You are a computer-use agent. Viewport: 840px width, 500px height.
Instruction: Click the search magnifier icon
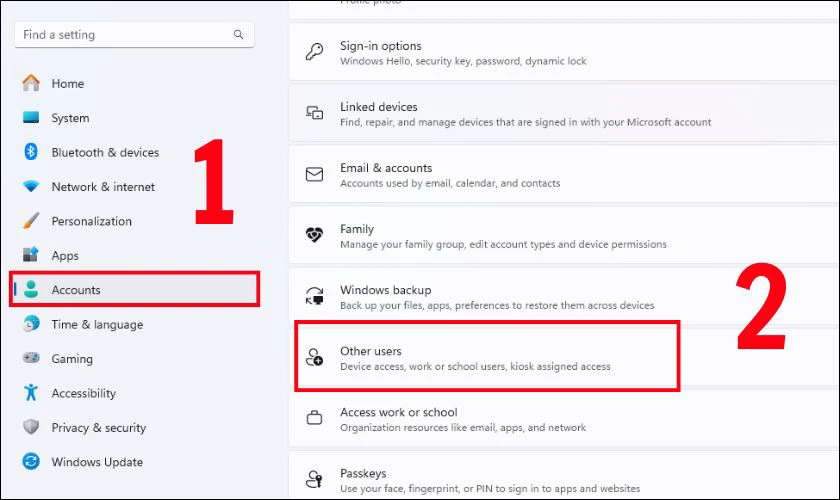[238, 34]
